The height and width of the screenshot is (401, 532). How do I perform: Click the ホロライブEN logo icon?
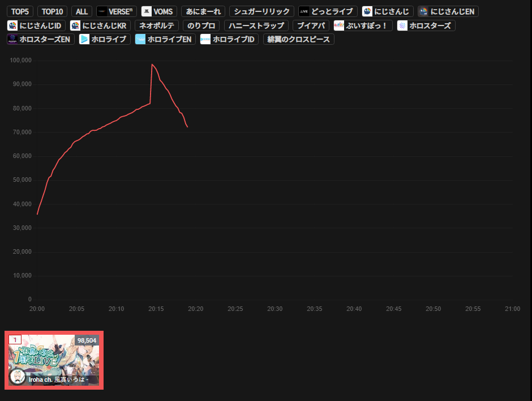point(140,39)
